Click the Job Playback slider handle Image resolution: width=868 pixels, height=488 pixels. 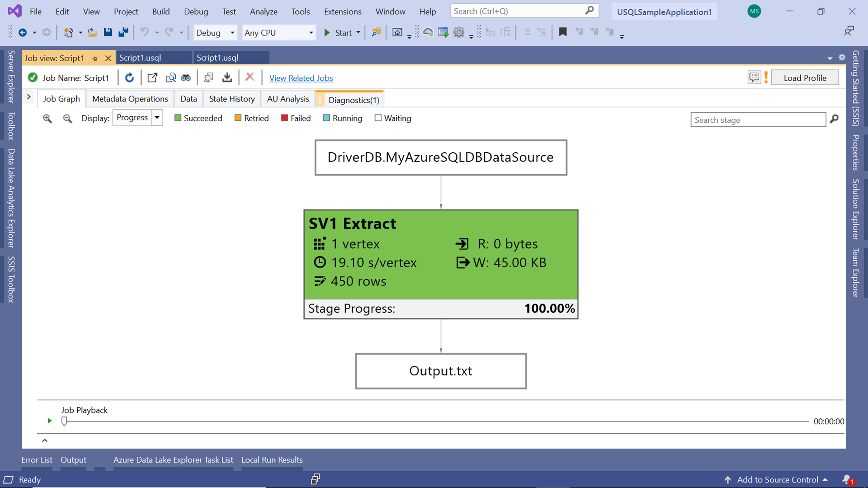coord(64,421)
